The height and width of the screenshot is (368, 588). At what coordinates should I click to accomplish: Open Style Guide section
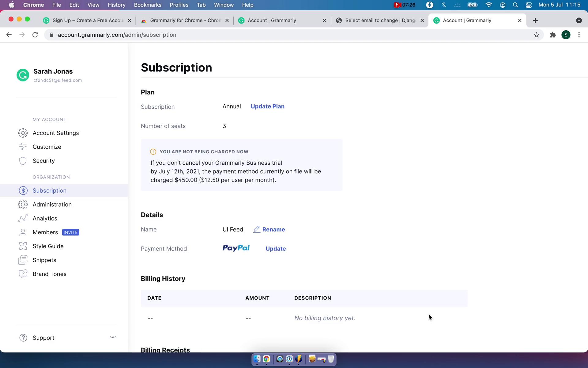(48, 246)
